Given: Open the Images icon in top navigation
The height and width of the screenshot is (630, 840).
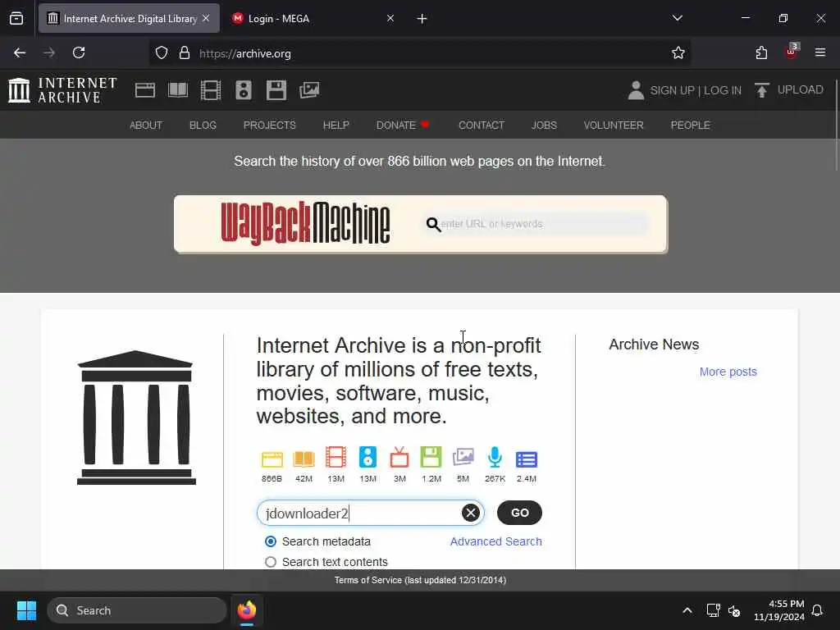Looking at the screenshot, I should click(309, 90).
